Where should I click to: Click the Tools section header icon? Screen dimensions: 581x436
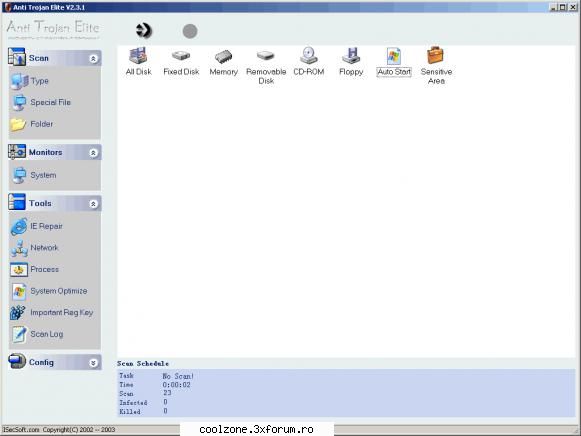17,202
